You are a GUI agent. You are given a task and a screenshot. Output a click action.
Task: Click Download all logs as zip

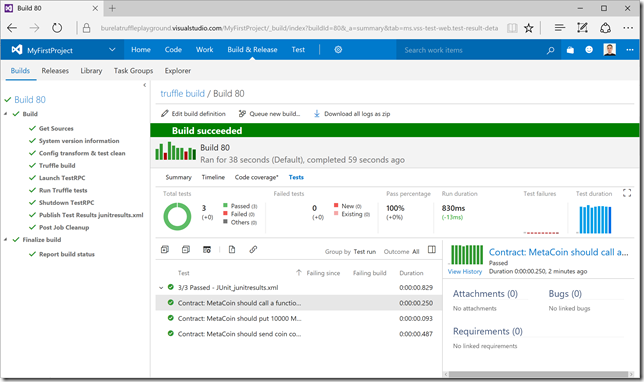352,114
